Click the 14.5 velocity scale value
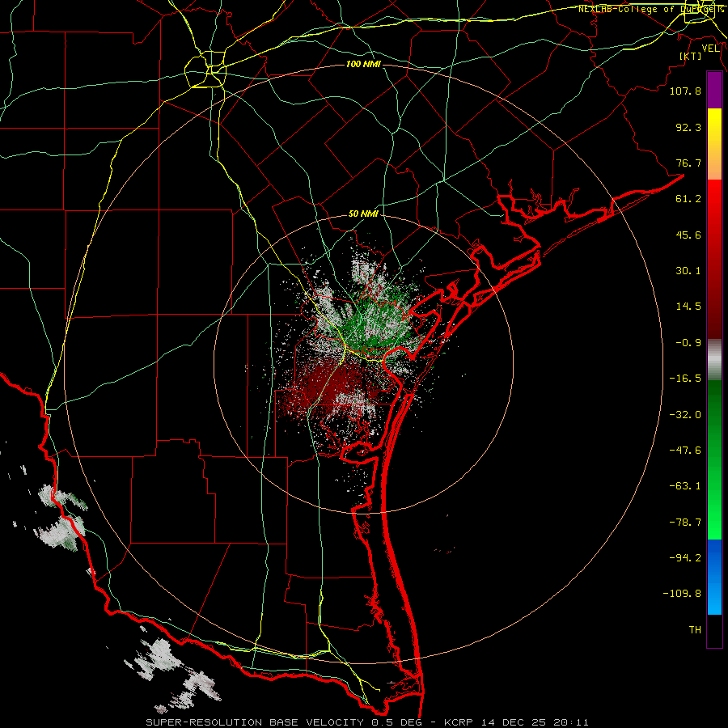728x728 pixels. coord(688,307)
